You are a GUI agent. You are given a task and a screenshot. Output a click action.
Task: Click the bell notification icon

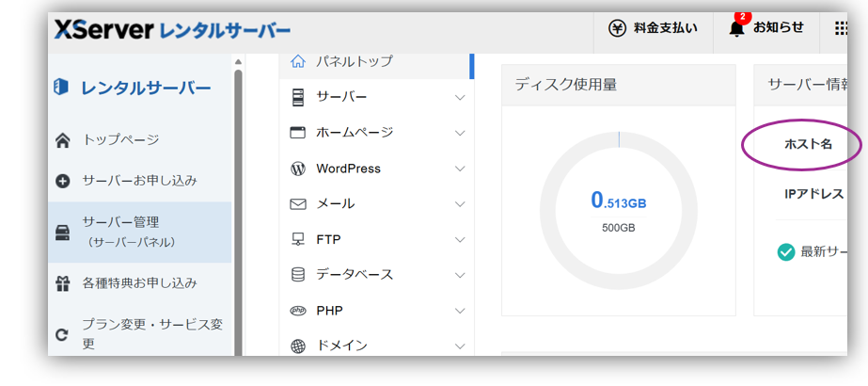[736, 28]
